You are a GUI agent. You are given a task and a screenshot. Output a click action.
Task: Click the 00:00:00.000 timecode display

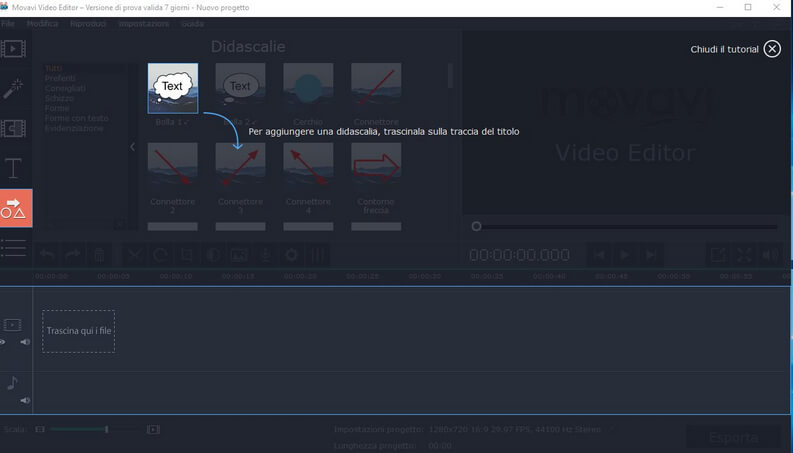(x=519, y=255)
